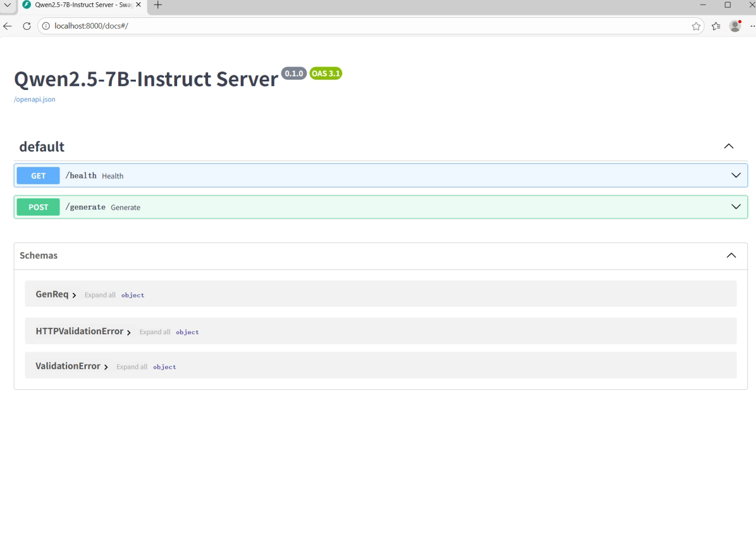Minimize the browser window
The image size is (756, 551).
(703, 5)
